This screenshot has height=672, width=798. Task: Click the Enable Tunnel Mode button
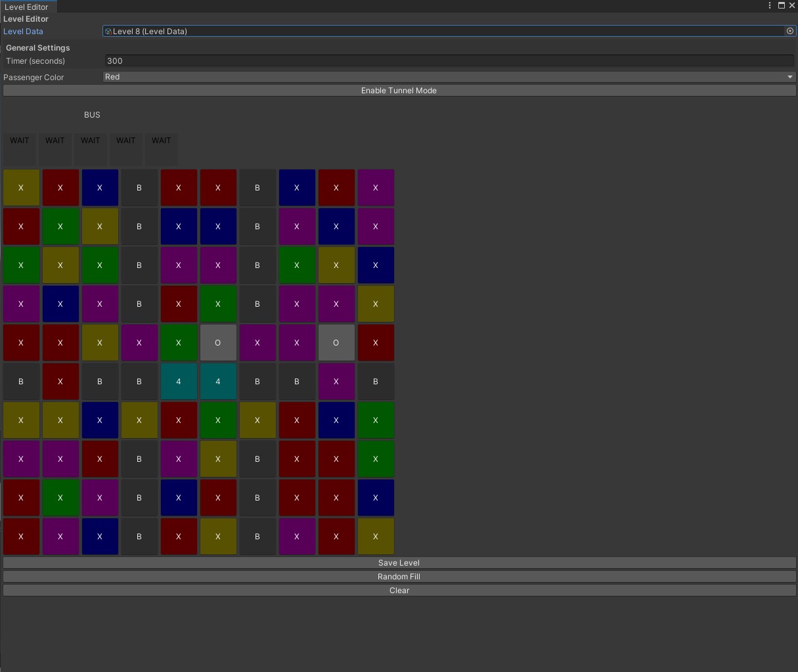tap(399, 91)
